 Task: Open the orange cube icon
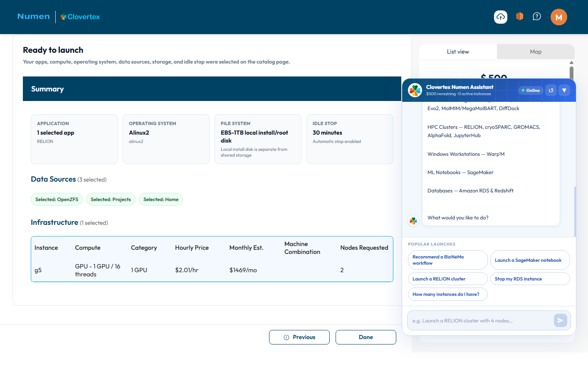click(x=519, y=17)
